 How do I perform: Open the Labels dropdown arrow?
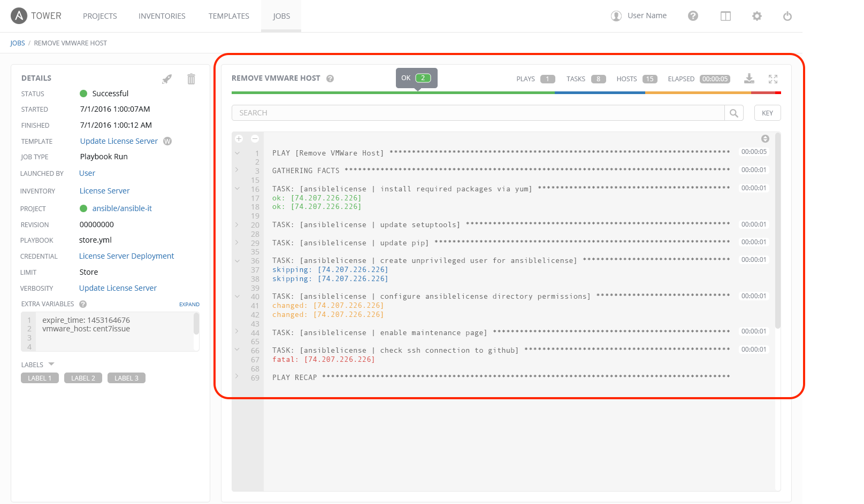point(51,364)
